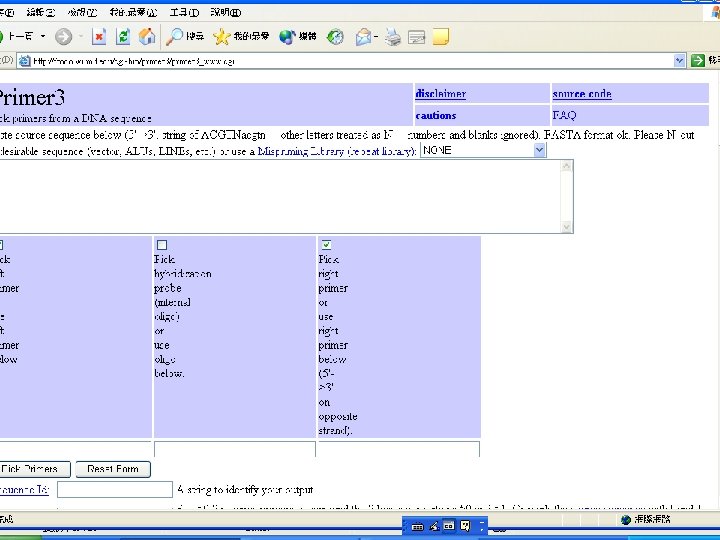
Task: Click the Forward arrow button in toolbar
Action: [63, 37]
